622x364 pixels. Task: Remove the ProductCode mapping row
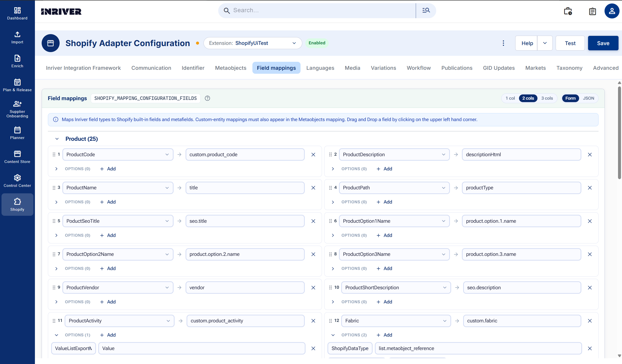tap(313, 154)
